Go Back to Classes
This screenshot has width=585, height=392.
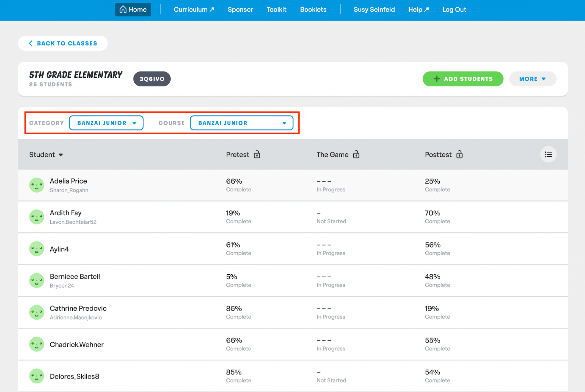click(x=63, y=43)
